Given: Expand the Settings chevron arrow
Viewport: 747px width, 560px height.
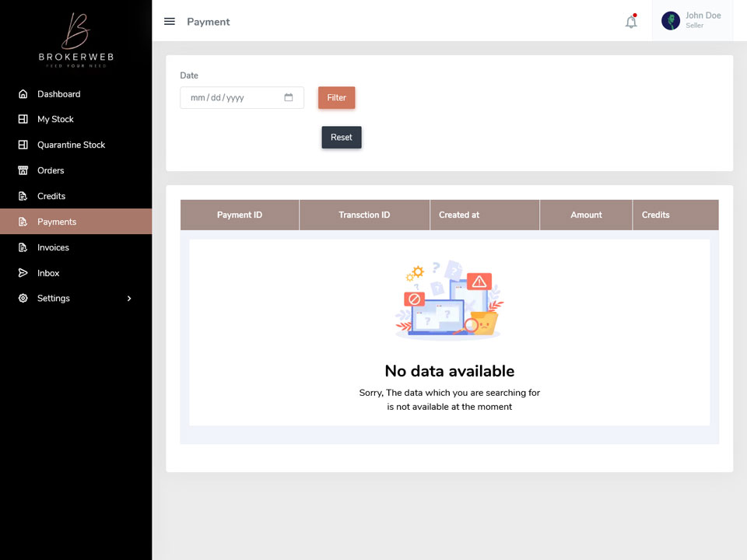Looking at the screenshot, I should coord(129,299).
